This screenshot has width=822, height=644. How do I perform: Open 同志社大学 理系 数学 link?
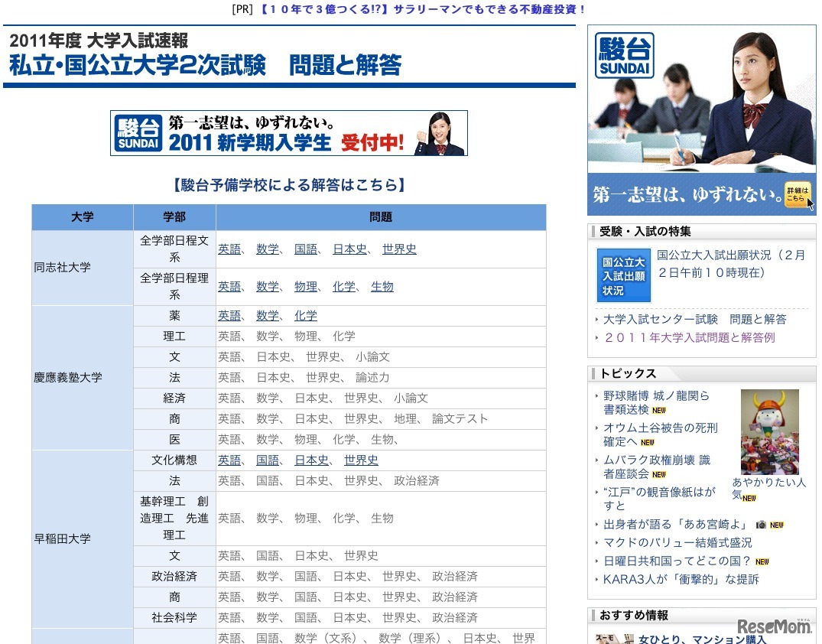tap(268, 286)
